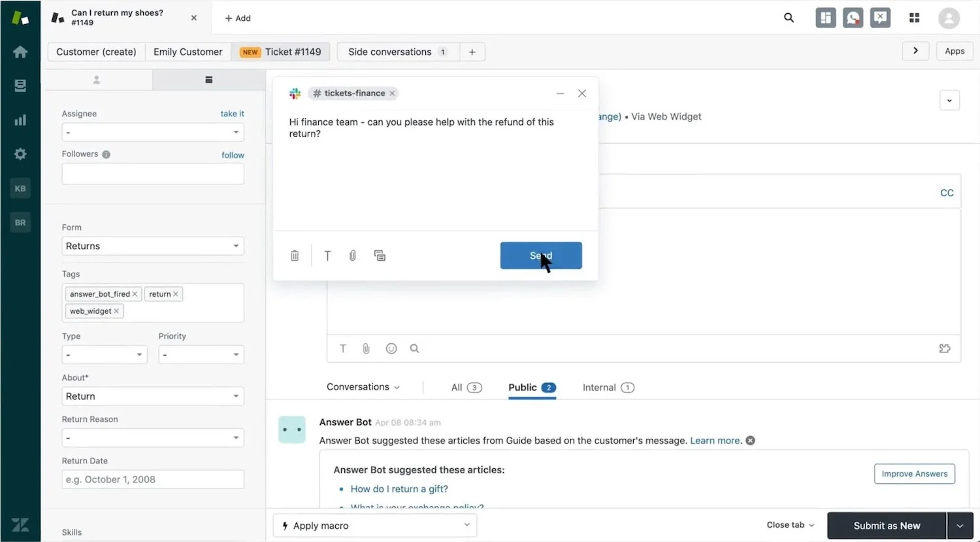Open 'How do I return a gift?' article

click(399, 489)
